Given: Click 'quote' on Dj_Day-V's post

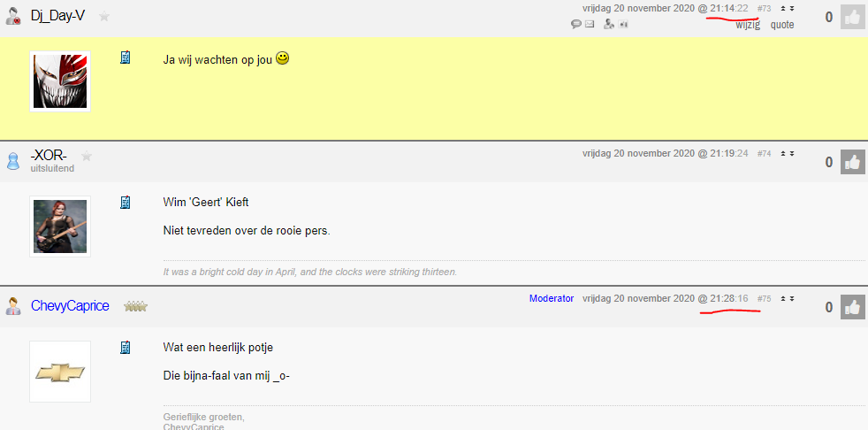Looking at the screenshot, I should click(782, 25).
